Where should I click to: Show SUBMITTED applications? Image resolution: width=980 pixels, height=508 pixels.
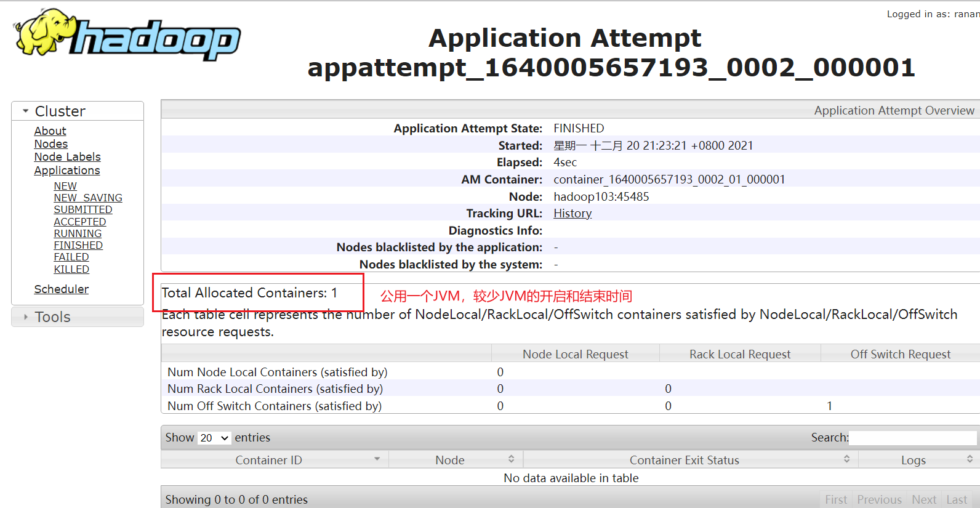coord(83,209)
